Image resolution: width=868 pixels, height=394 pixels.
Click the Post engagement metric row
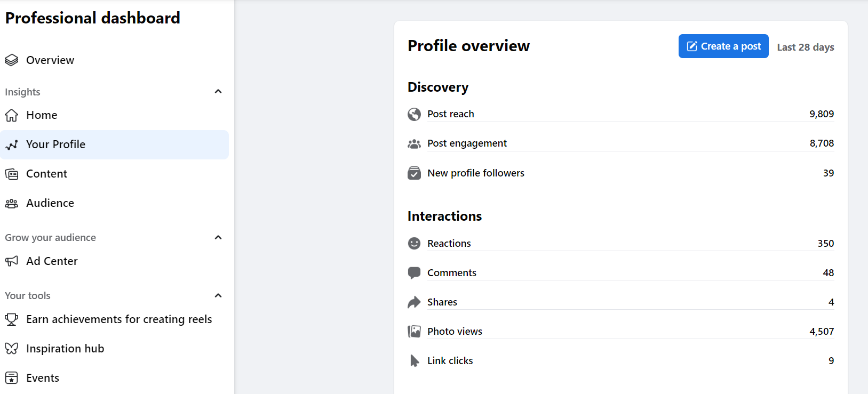[x=620, y=143]
